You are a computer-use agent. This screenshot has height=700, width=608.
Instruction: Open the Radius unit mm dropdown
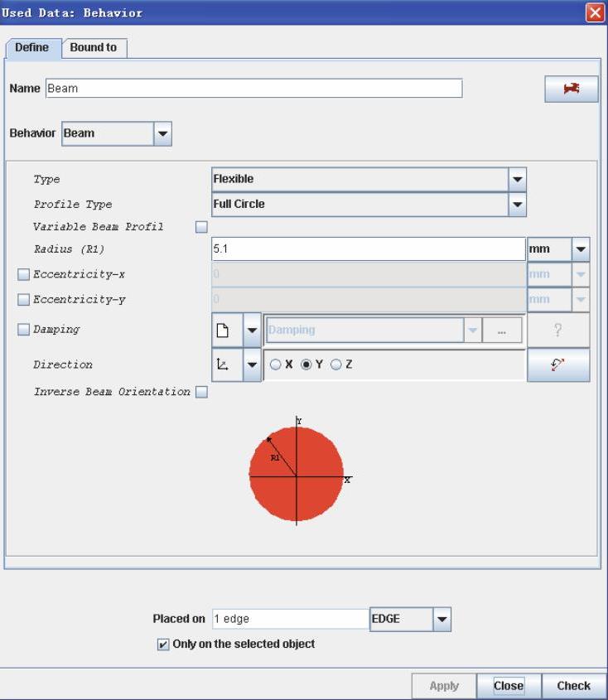click(581, 249)
